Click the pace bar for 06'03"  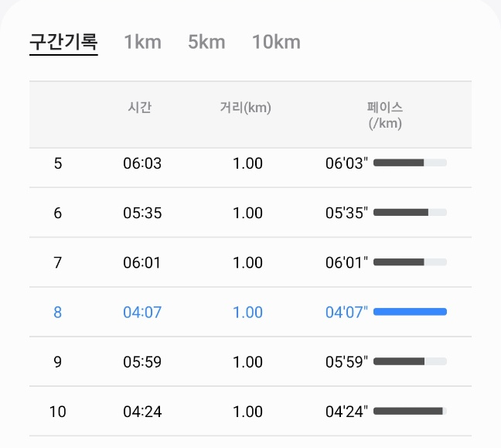(x=410, y=162)
